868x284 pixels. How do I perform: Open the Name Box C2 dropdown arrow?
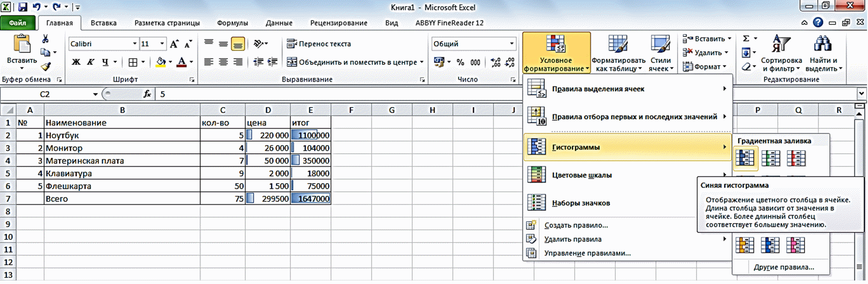95,94
